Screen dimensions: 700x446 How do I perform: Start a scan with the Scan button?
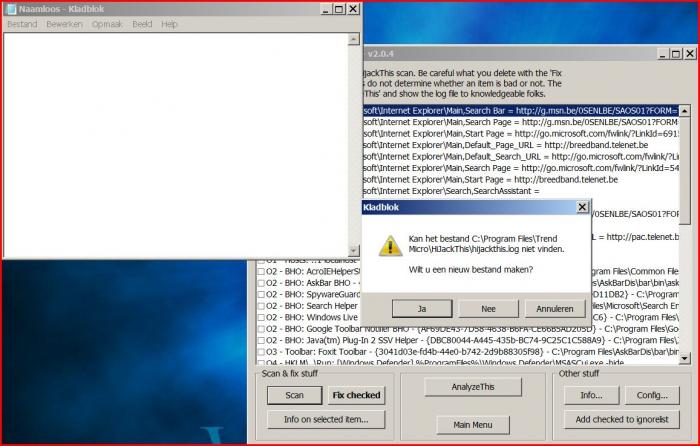(295, 395)
